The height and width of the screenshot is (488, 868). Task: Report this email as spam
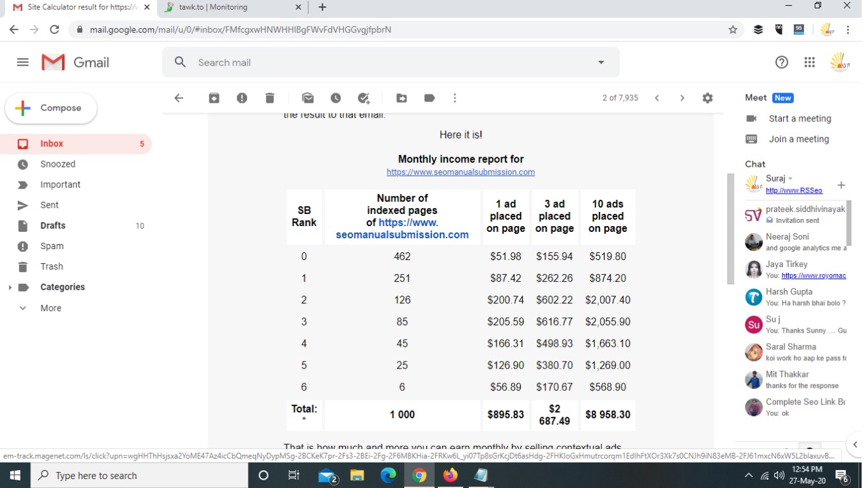(x=242, y=98)
